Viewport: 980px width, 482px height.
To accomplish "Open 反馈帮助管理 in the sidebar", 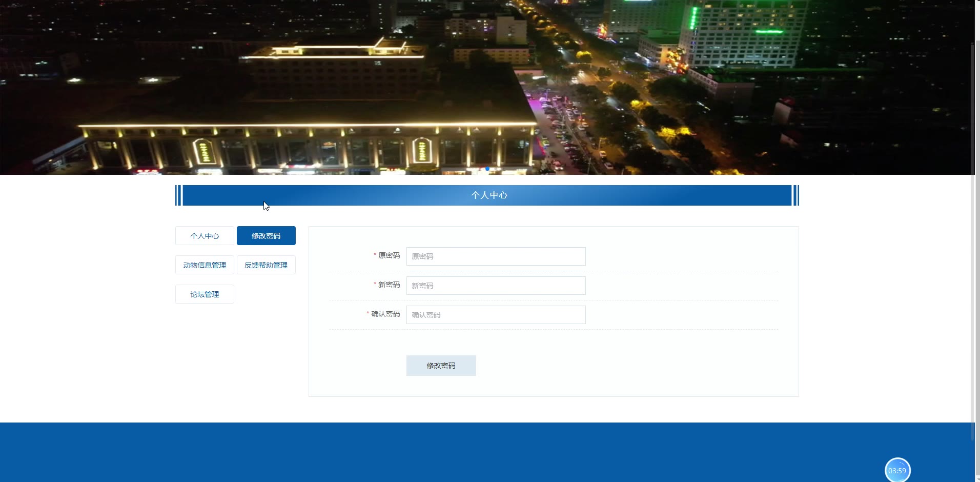I will 266,265.
